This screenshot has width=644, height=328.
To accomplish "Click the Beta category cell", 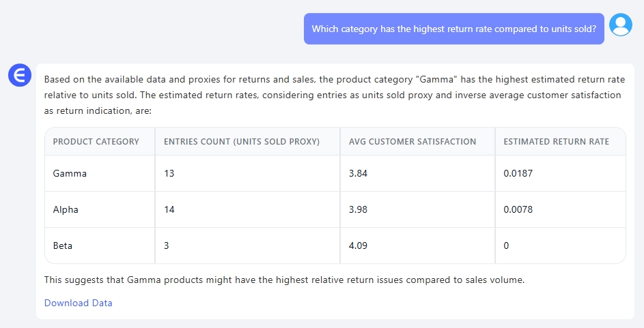I will 63,245.
